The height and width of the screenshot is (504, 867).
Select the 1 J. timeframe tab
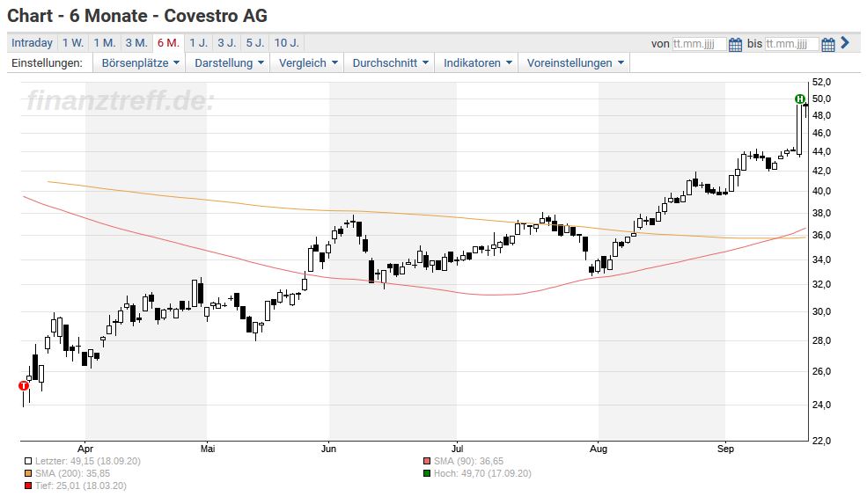(x=199, y=43)
